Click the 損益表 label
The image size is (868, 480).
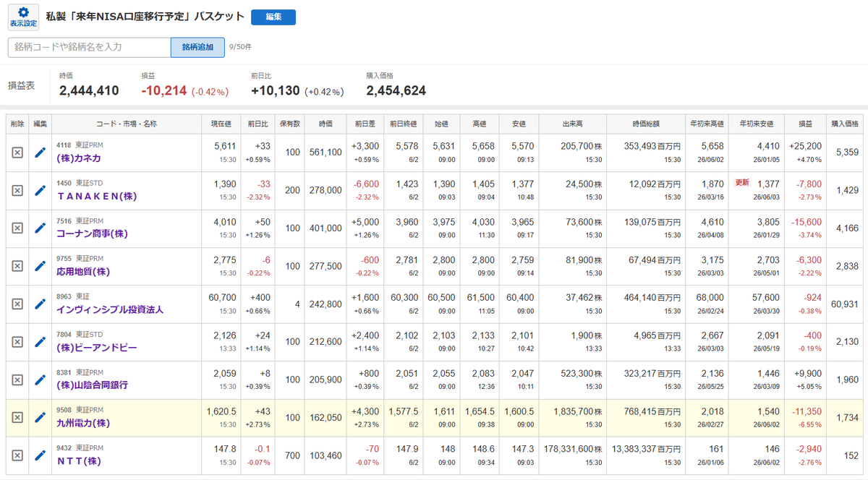pos(21,85)
